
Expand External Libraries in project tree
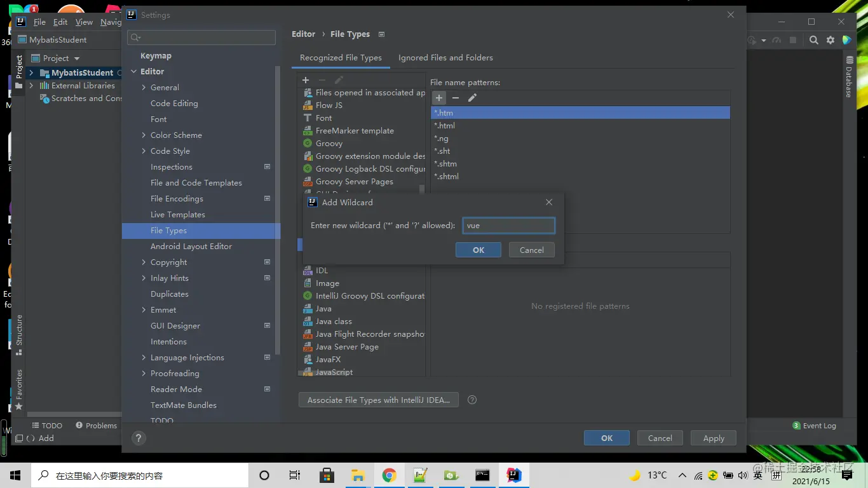[31, 86]
